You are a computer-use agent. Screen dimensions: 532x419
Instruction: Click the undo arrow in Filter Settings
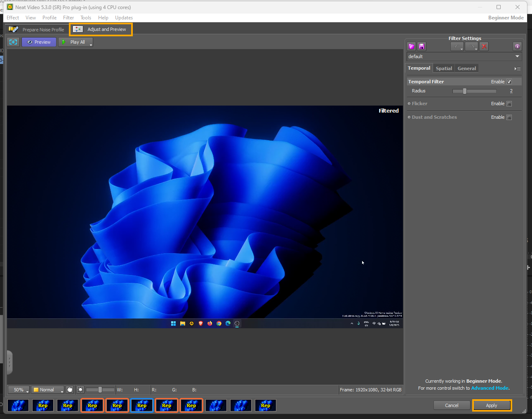tap(457, 46)
